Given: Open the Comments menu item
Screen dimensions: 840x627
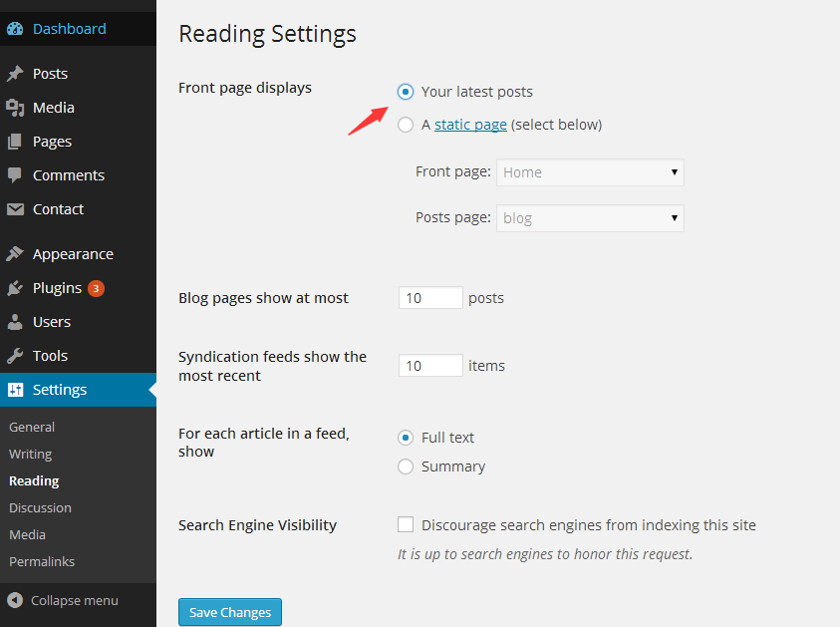Looking at the screenshot, I should click(x=69, y=175).
